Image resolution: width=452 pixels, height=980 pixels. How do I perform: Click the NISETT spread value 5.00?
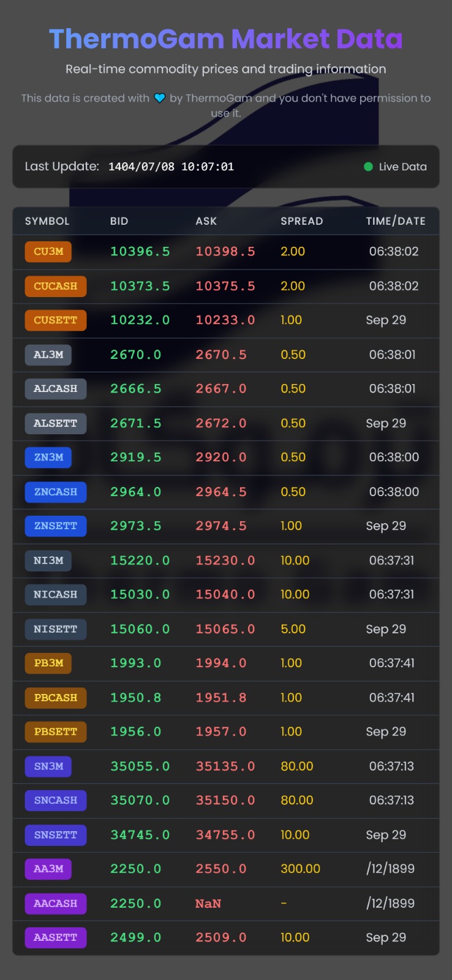(293, 629)
